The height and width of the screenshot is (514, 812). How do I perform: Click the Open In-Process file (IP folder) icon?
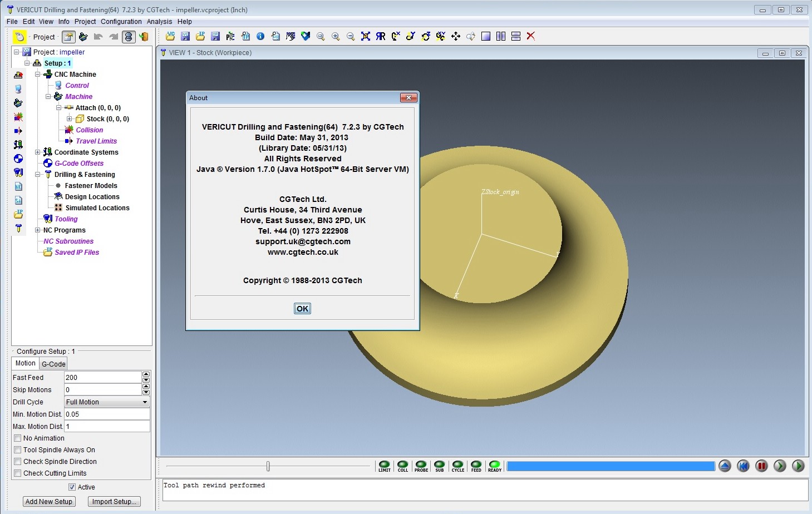200,36
